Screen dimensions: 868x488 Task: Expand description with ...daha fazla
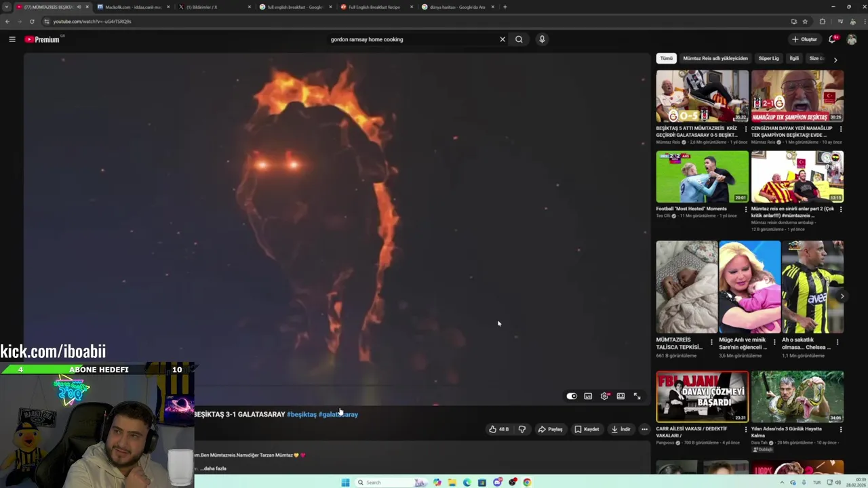213,468
